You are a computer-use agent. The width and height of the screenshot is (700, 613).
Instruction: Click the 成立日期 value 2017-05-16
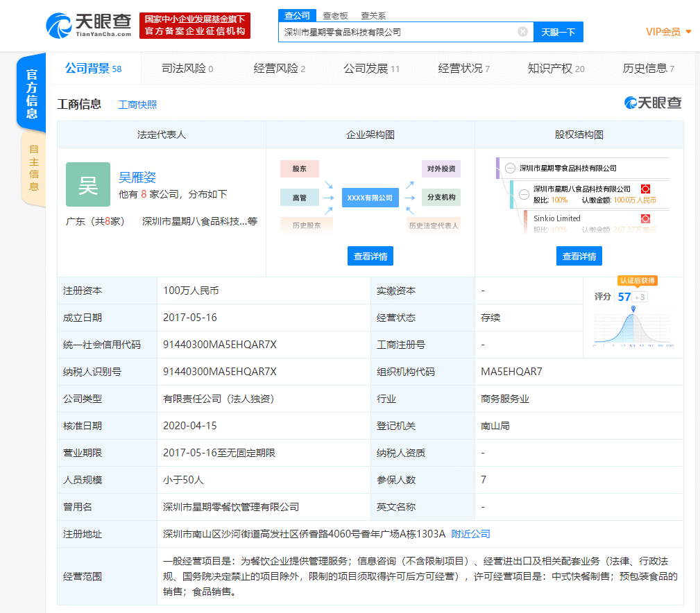189,318
